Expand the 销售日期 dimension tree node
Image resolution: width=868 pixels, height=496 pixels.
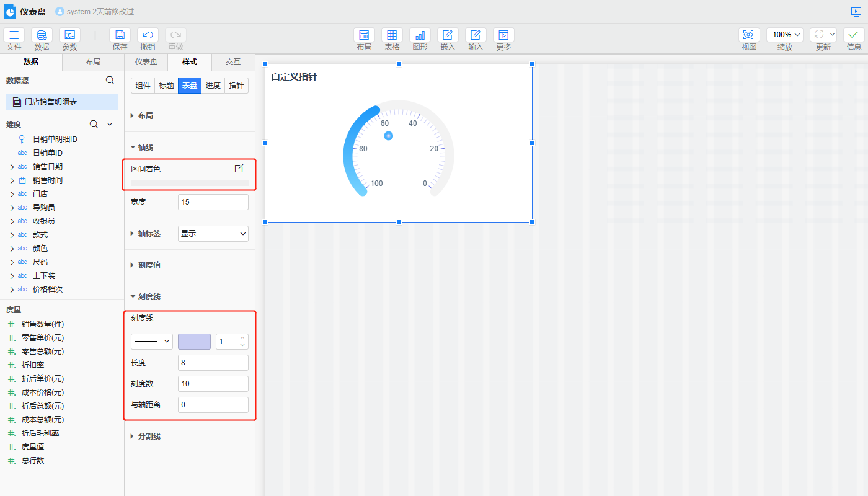[12, 167]
